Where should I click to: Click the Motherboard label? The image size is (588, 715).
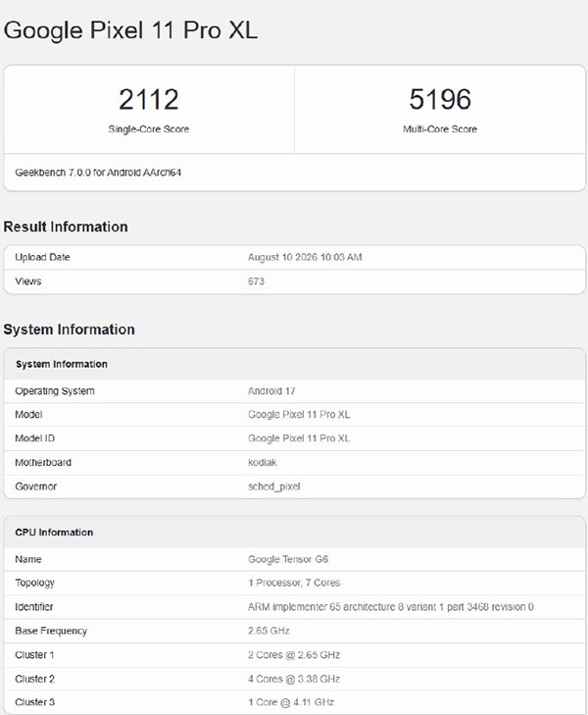(x=43, y=462)
